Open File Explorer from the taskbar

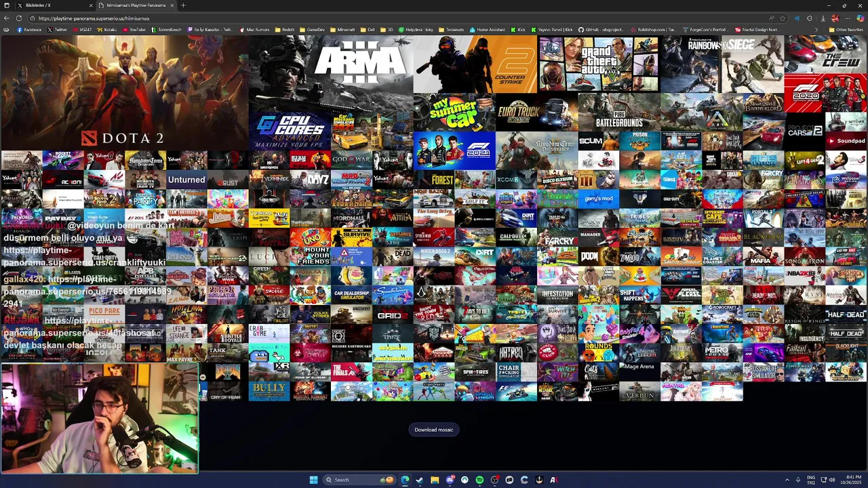(x=435, y=480)
